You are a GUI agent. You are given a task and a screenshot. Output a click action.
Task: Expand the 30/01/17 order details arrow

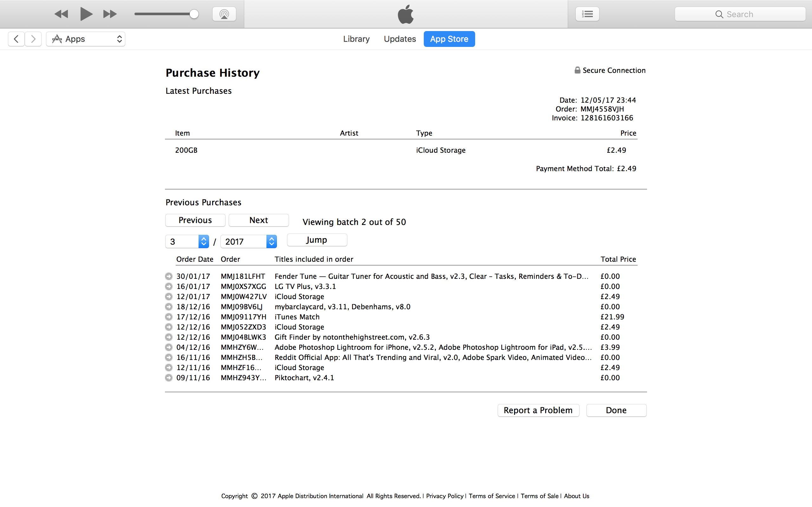pyautogui.click(x=169, y=276)
